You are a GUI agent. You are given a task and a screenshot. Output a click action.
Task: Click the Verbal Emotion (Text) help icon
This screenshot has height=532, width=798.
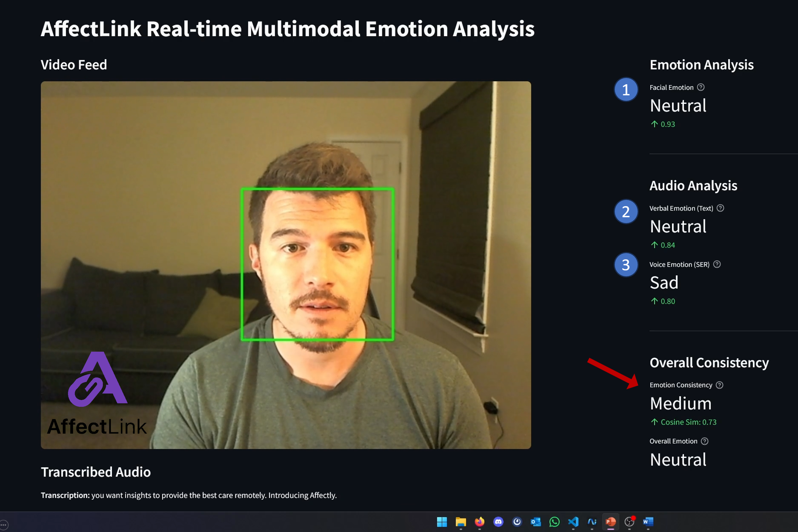(x=720, y=208)
